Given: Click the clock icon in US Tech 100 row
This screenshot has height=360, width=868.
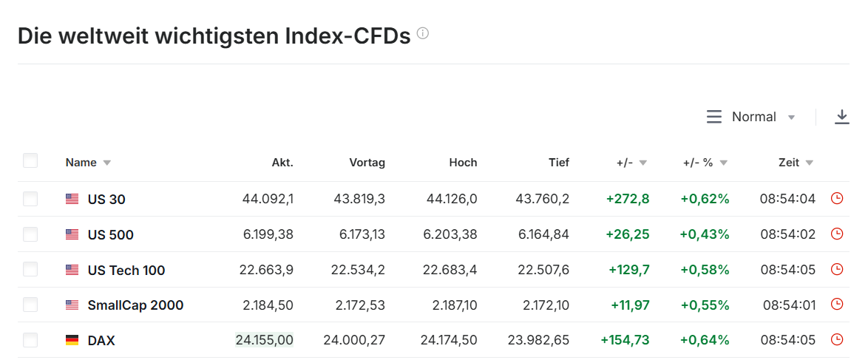Looking at the screenshot, I should (837, 269).
